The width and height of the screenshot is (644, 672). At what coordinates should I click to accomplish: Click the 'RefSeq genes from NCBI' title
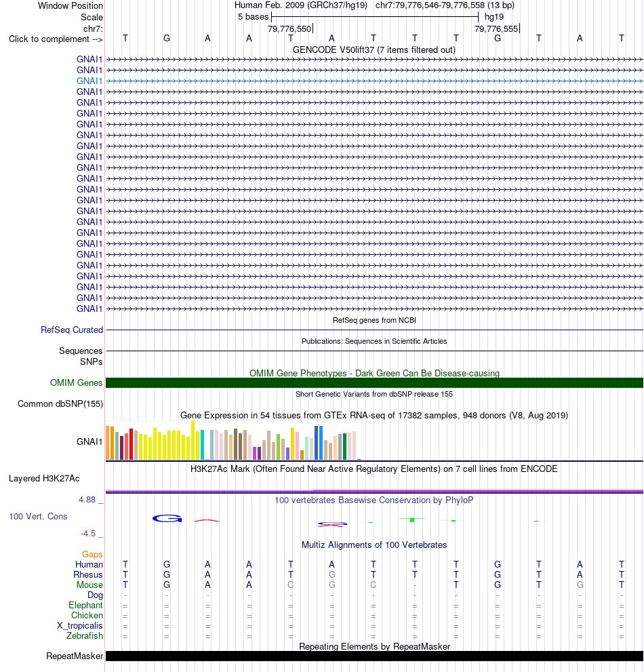(x=374, y=320)
